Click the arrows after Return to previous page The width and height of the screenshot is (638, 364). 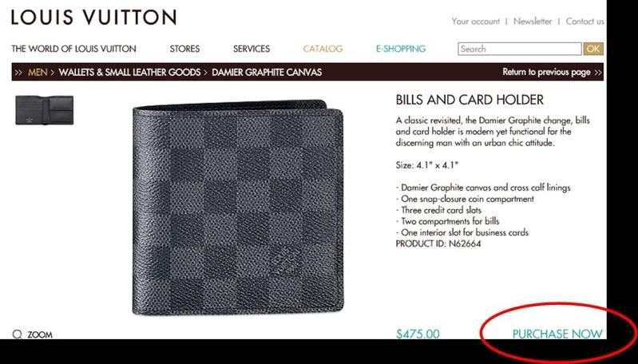pyautogui.click(x=598, y=73)
